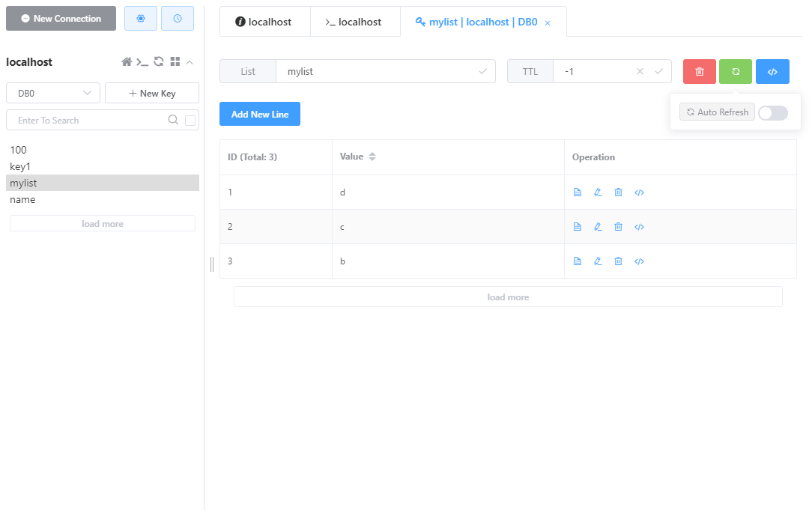The width and height of the screenshot is (812, 516).
Task: Click the List type label
Action: pos(247,71)
